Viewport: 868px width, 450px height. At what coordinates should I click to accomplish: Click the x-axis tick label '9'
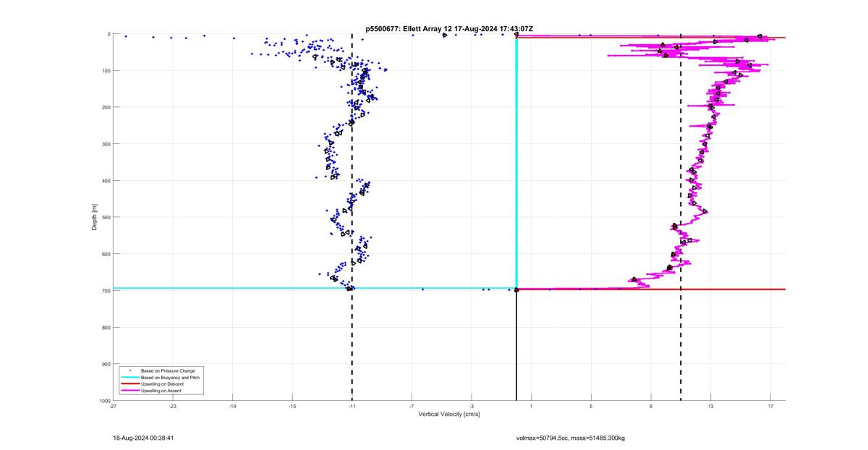tap(651, 406)
